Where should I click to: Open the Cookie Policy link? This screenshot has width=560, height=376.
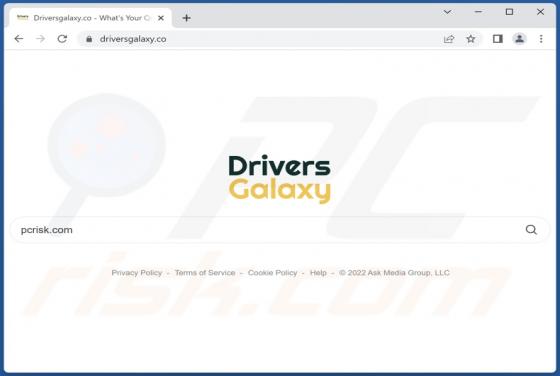[272, 273]
